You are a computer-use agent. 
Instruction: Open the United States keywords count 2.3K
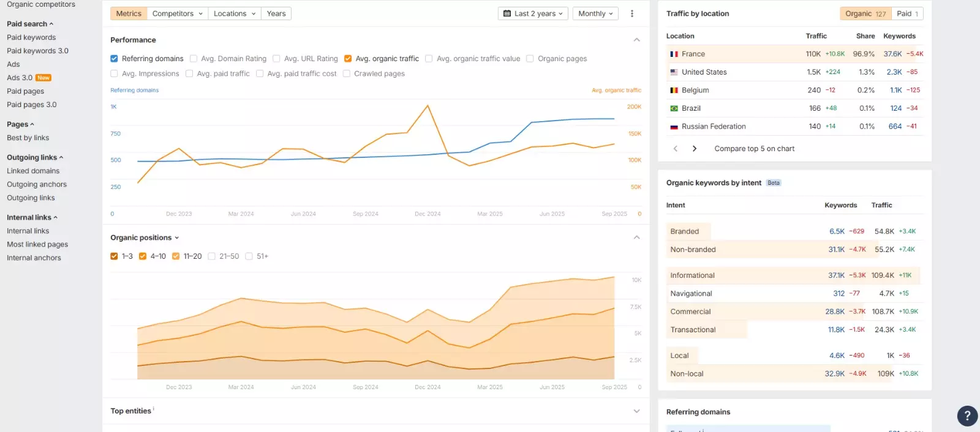(x=894, y=72)
